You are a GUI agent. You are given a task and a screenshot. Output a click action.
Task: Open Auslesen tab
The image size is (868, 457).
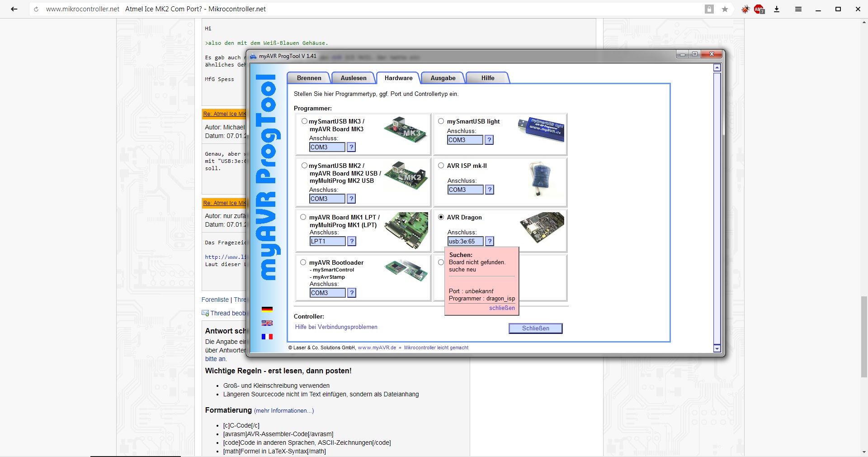(x=354, y=78)
